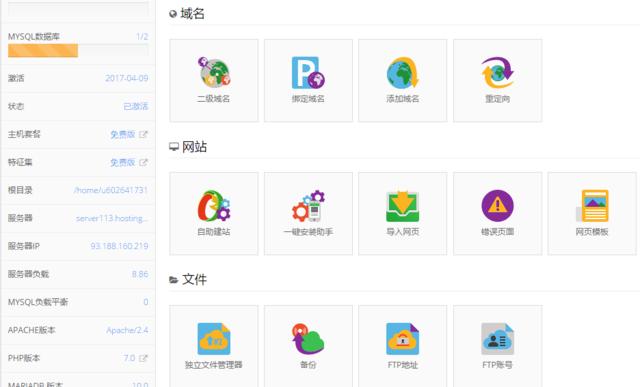Click the 文件 section heading

(x=194, y=280)
